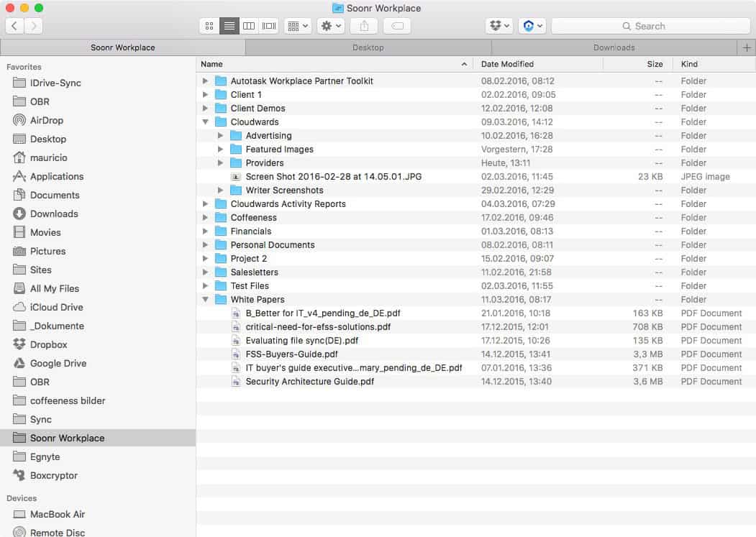Click the Search field
Viewport: 756px width, 537px height.
coord(650,26)
